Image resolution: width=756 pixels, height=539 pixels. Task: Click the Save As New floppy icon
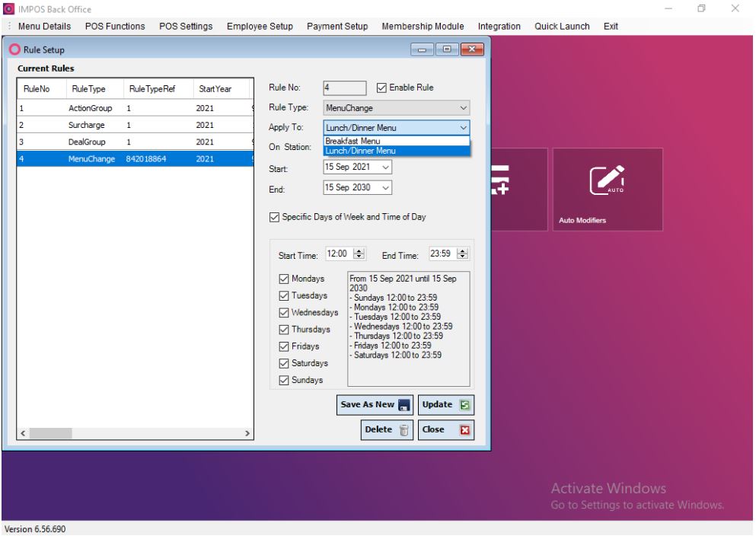coord(404,405)
